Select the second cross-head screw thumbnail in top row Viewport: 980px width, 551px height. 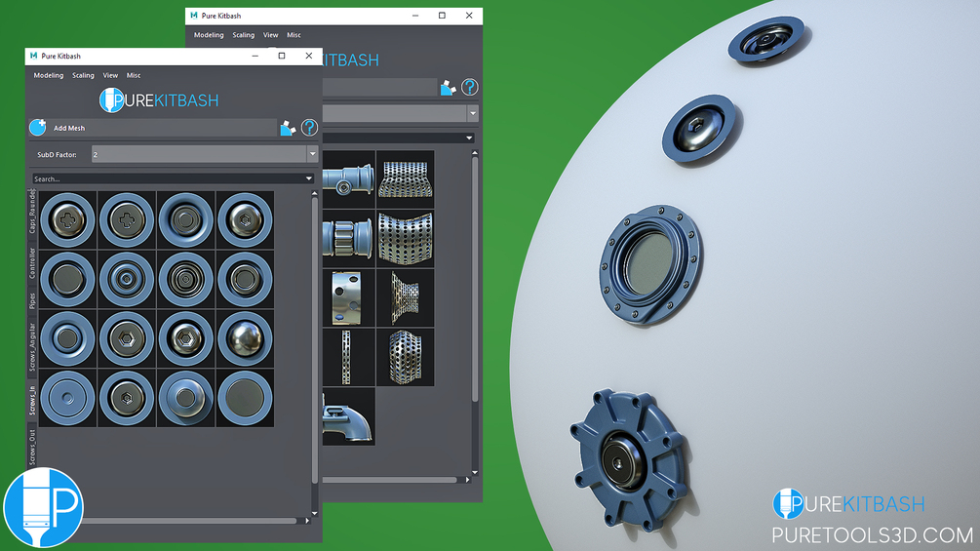(126, 219)
